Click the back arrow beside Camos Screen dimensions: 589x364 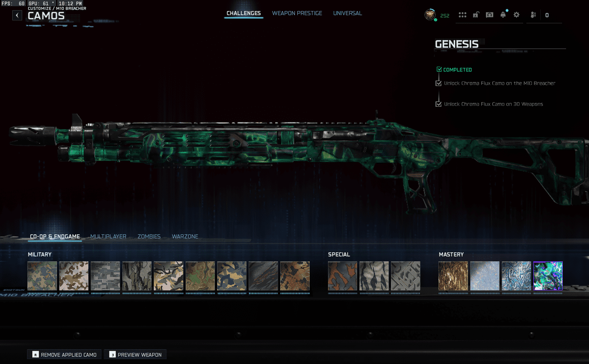pos(17,15)
